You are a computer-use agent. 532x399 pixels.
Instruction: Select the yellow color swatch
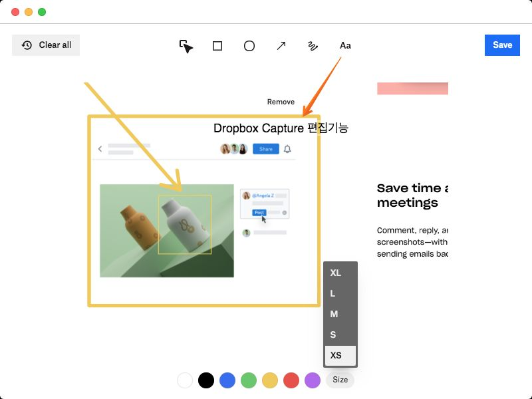click(270, 380)
